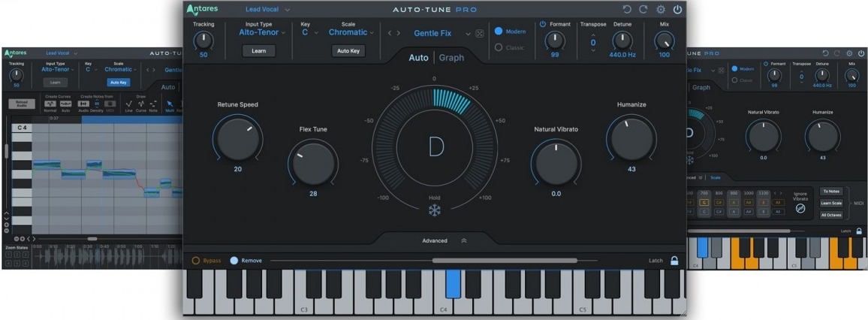
Task: Click the Latch lock icon in right window
Action: point(859,231)
